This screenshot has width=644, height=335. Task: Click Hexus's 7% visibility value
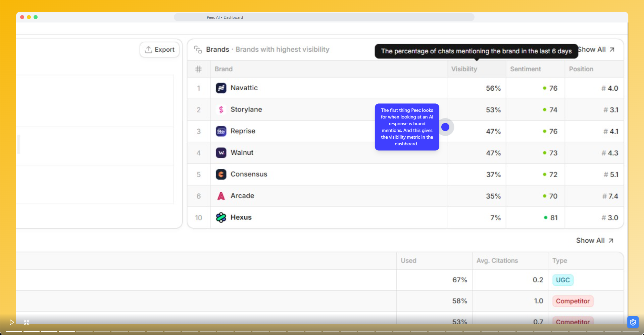pyautogui.click(x=495, y=218)
